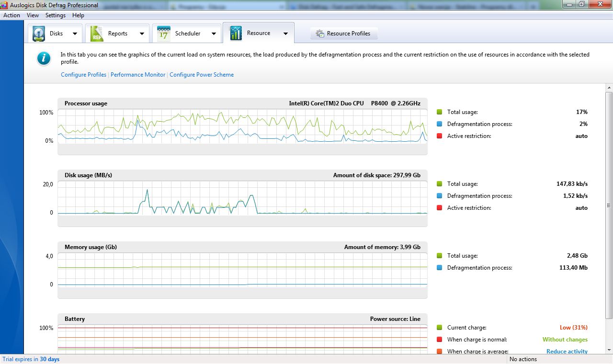
Task: Open the View menu
Action: 33,15
